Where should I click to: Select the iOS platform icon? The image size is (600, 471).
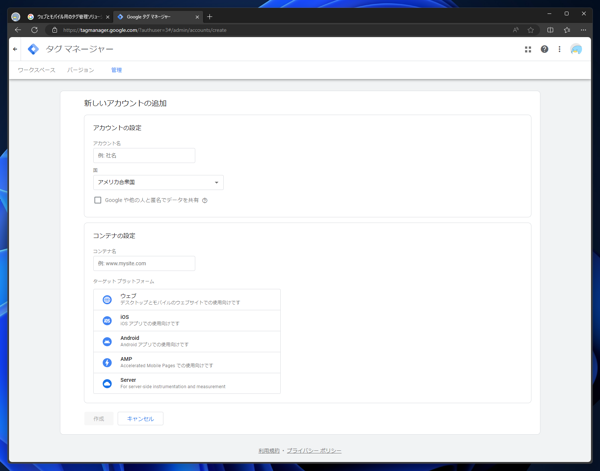coord(107,321)
